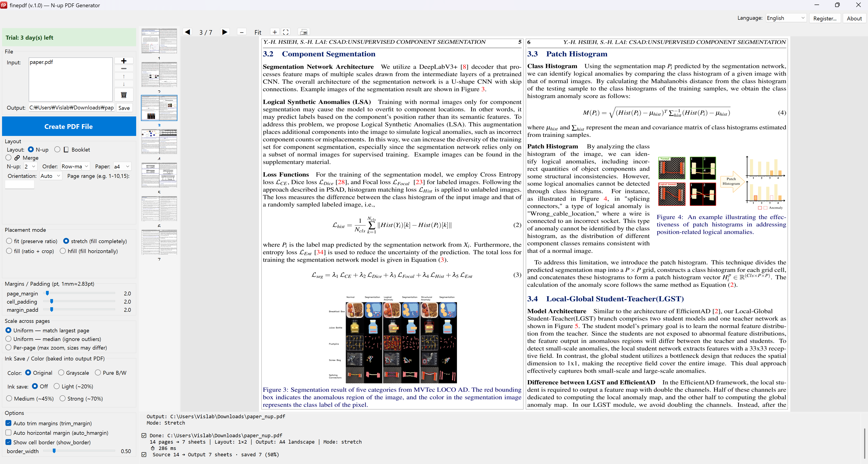
Task: Open the N-up count dropdown
Action: click(x=30, y=167)
